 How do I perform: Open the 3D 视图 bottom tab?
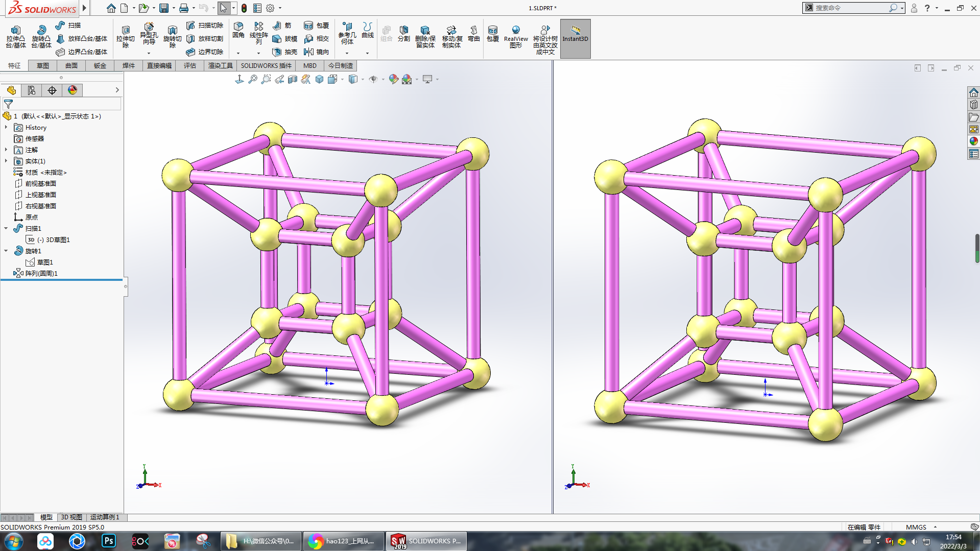(x=71, y=517)
